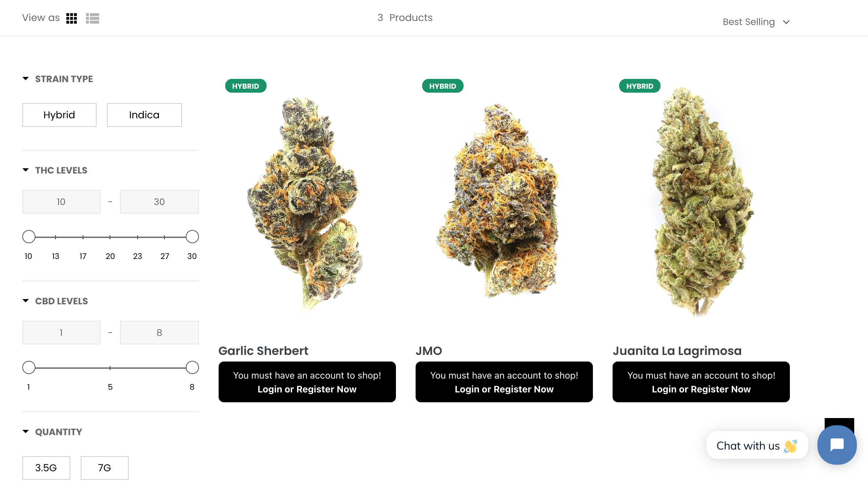Click the THC maximum slider handle
The height and width of the screenshot is (491, 868).
point(192,237)
